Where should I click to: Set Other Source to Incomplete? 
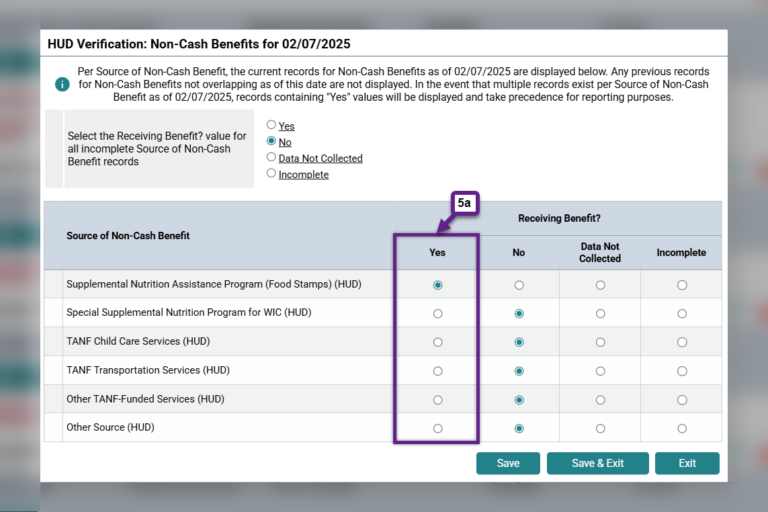(682, 428)
